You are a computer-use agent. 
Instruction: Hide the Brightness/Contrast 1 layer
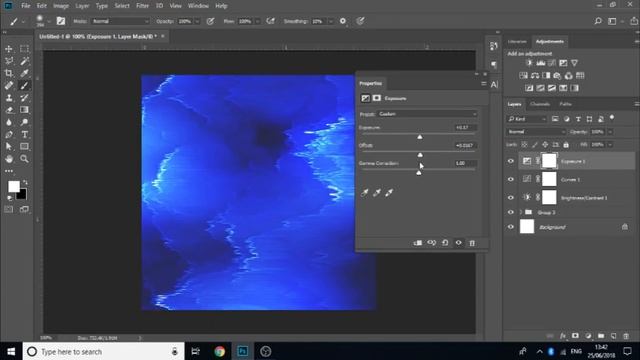tap(511, 198)
